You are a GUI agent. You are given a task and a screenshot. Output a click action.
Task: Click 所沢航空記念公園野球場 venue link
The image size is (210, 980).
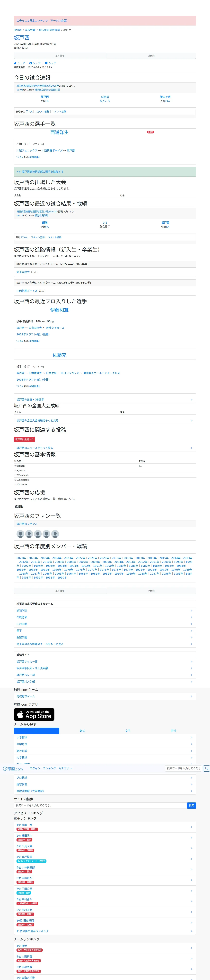pos(47,90)
